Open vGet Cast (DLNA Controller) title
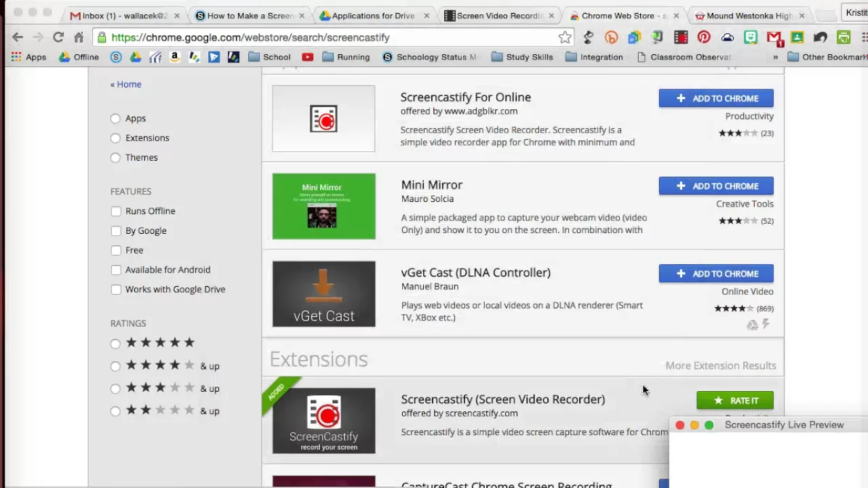This screenshot has width=868, height=488. (476, 272)
